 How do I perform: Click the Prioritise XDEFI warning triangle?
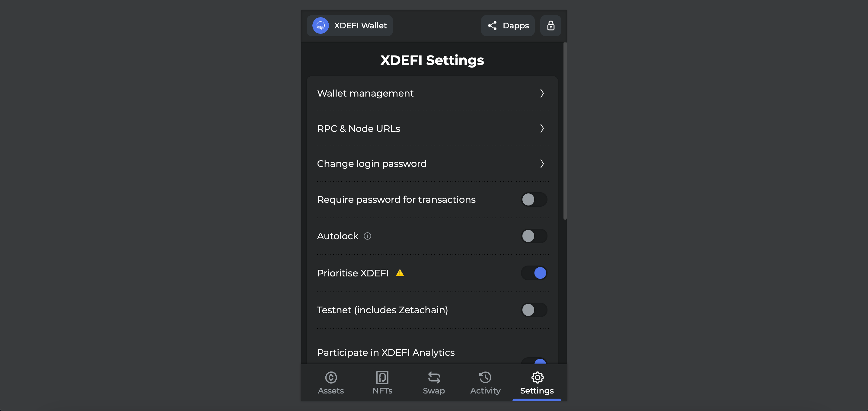click(x=400, y=273)
